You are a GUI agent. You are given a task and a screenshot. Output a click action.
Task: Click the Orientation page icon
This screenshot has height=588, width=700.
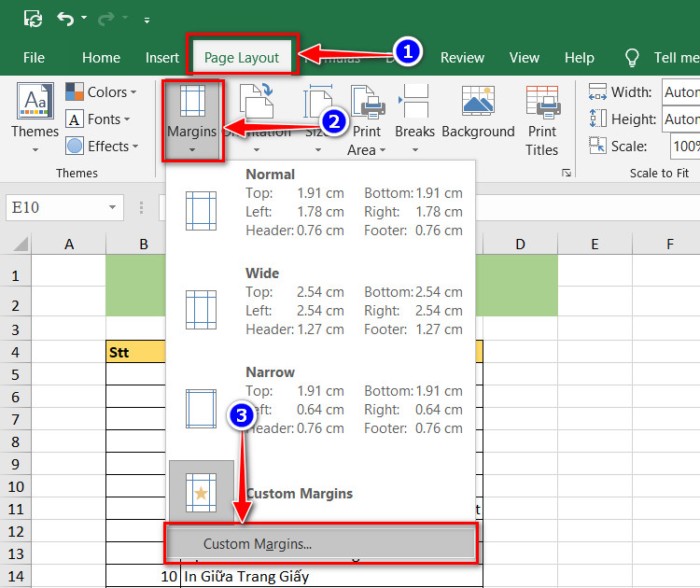[x=257, y=101]
